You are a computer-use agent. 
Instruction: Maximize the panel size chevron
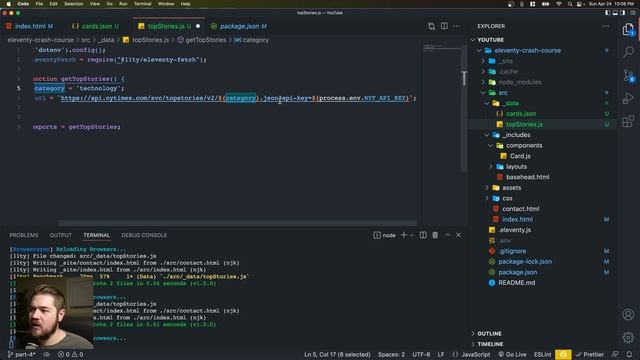[447, 235]
